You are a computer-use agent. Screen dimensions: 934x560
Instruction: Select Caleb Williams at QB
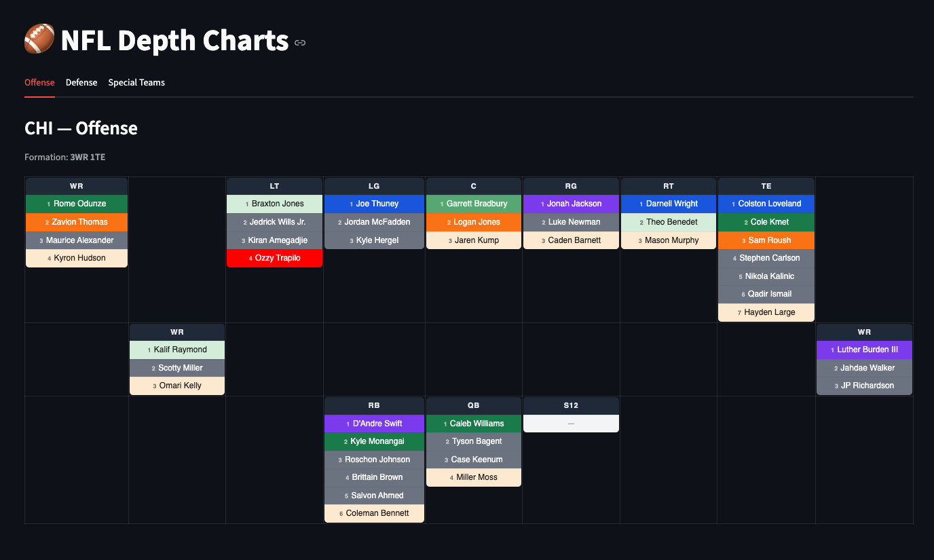pos(474,424)
